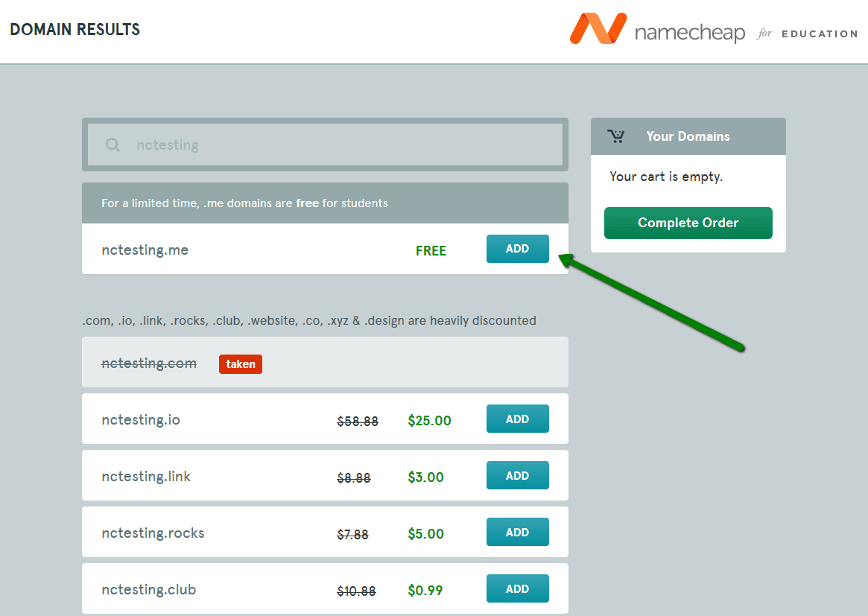This screenshot has height=616, width=868.
Task: Add the free nctesting.me domain
Action: 517,249
